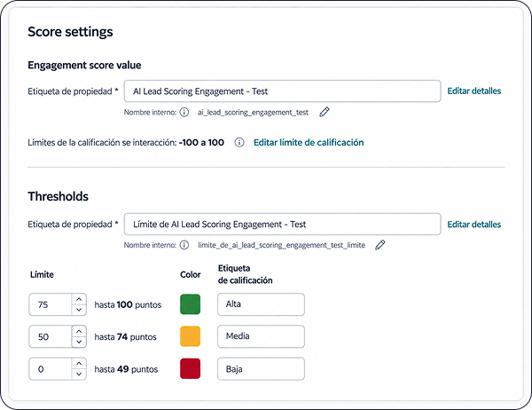
Task: Click the internal name ai_lead_scoring_engagement_test text
Action: coord(253,113)
